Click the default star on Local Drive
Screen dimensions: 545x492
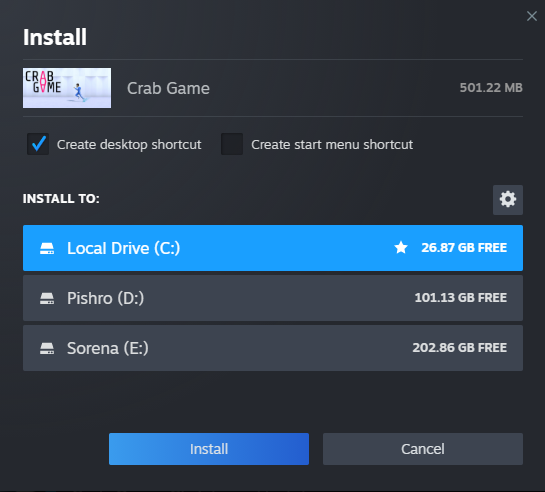[401, 248]
